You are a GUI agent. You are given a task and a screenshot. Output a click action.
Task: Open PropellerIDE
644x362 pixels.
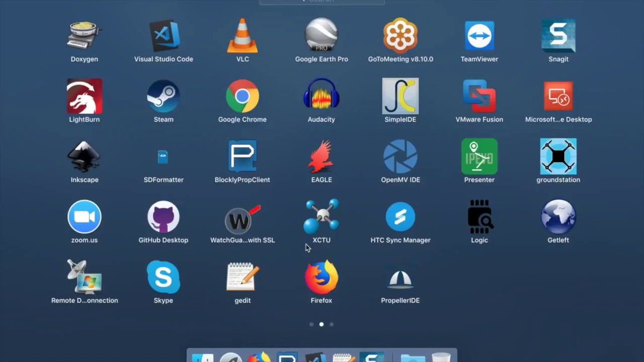(x=400, y=279)
